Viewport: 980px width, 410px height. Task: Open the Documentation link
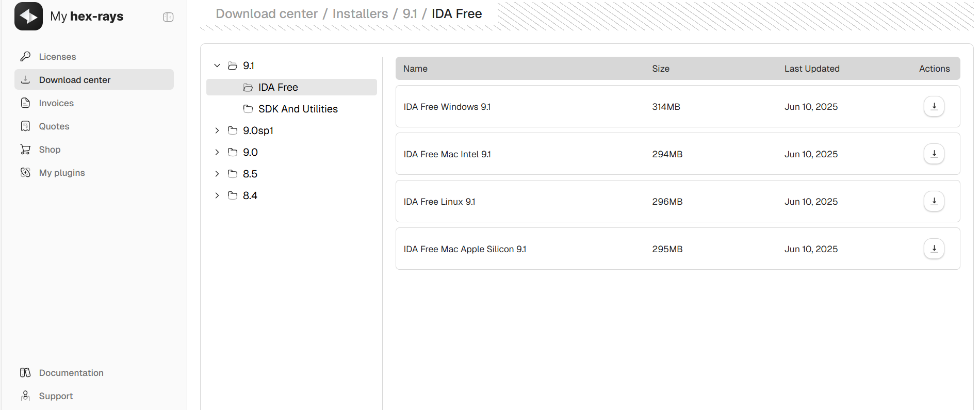click(71, 373)
